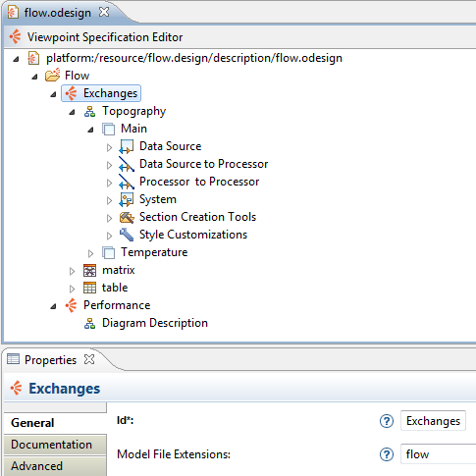This screenshot has width=476, height=476.
Task: Expand the Temperature layer node
Action: 90,253
